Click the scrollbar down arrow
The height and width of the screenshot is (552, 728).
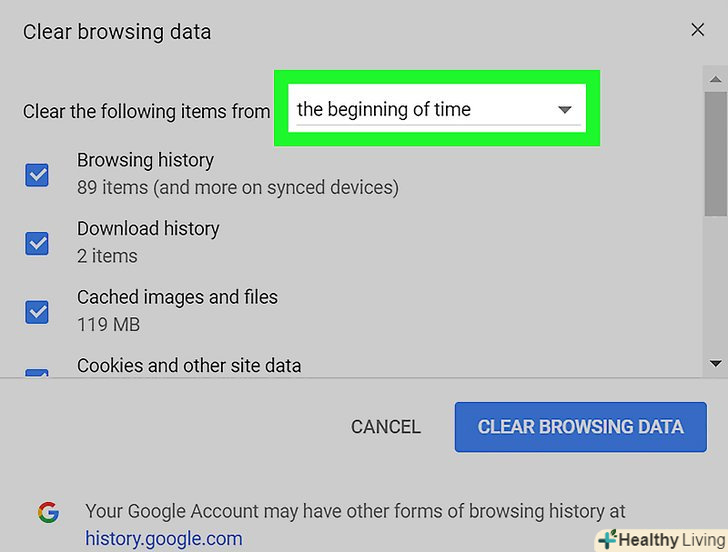tap(715, 364)
